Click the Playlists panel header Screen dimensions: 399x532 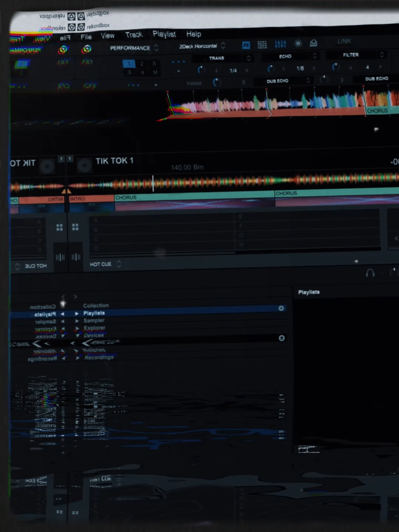309,292
